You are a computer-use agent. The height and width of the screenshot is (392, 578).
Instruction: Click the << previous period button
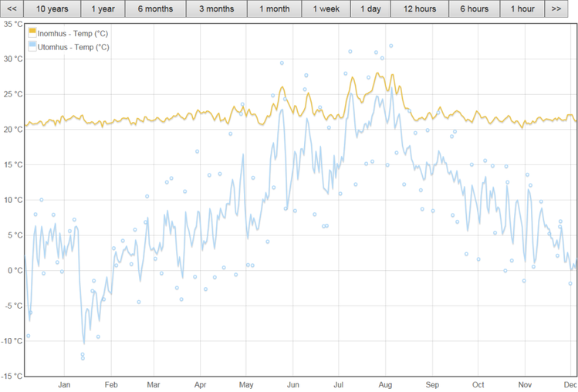coord(12,9)
